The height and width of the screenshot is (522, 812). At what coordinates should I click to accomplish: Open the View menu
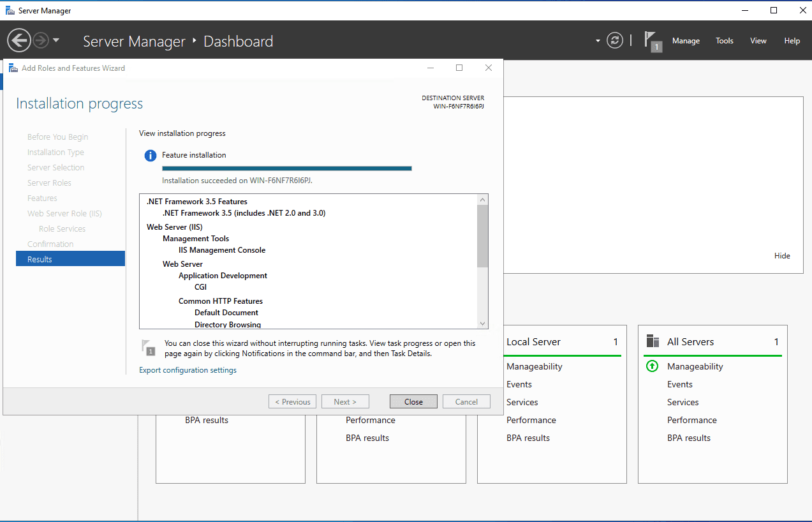(758, 41)
